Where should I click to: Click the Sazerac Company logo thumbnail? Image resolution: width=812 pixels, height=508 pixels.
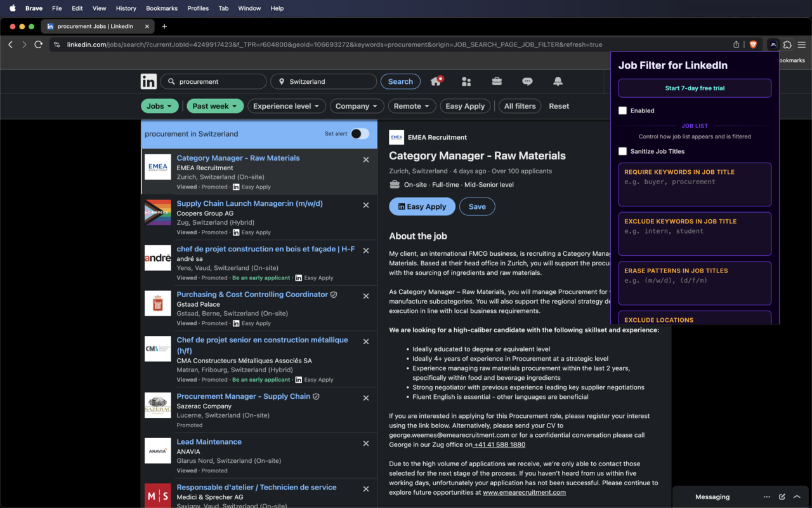point(157,405)
